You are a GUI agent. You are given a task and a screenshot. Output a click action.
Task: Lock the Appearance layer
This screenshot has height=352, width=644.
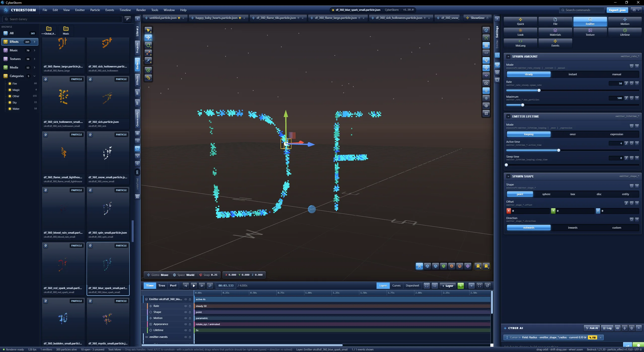click(x=190, y=324)
